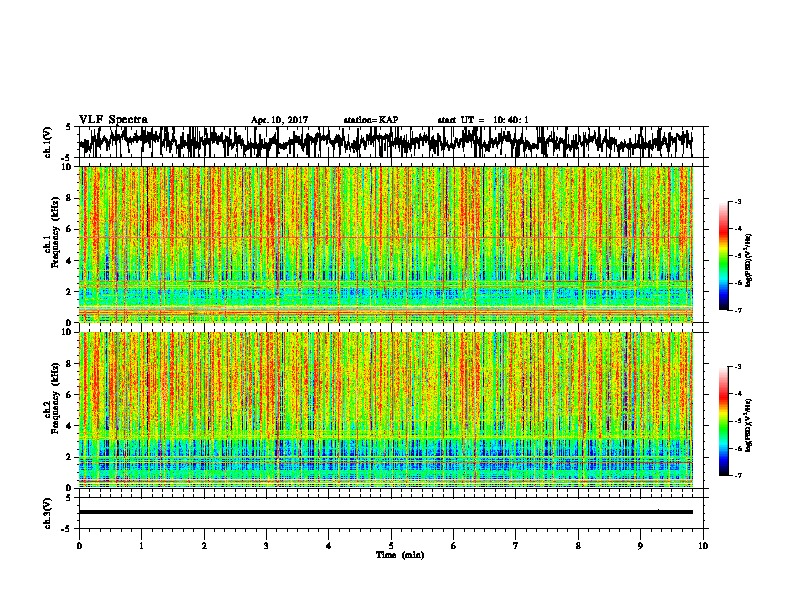Click the "ch.3(V)" axis label at bottom

[x=48, y=513]
